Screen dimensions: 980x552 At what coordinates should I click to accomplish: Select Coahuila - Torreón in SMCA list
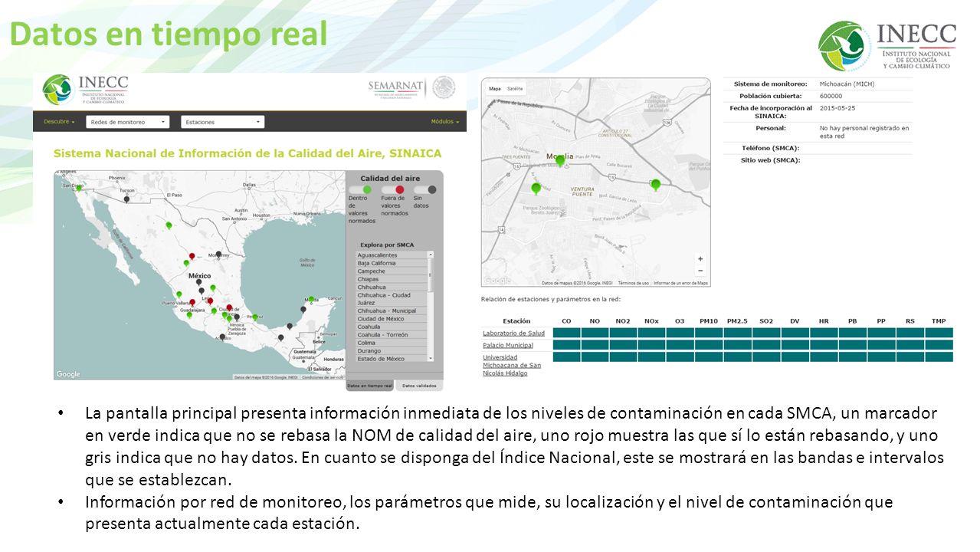[x=392, y=335]
